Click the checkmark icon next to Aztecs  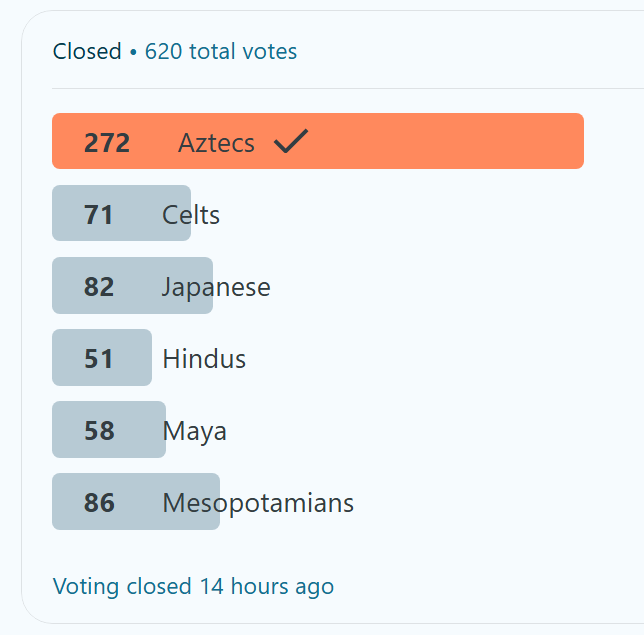coord(291,141)
